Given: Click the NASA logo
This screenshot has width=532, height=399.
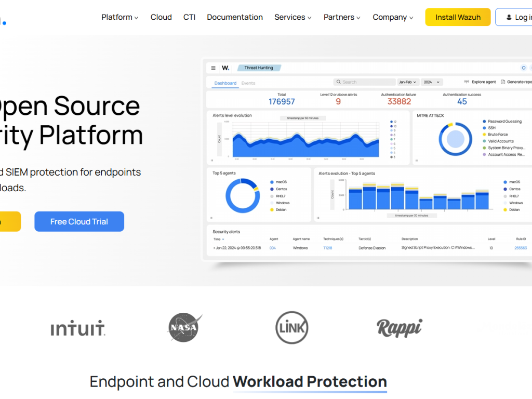Looking at the screenshot, I should pyautogui.click(x=185, y=327).
